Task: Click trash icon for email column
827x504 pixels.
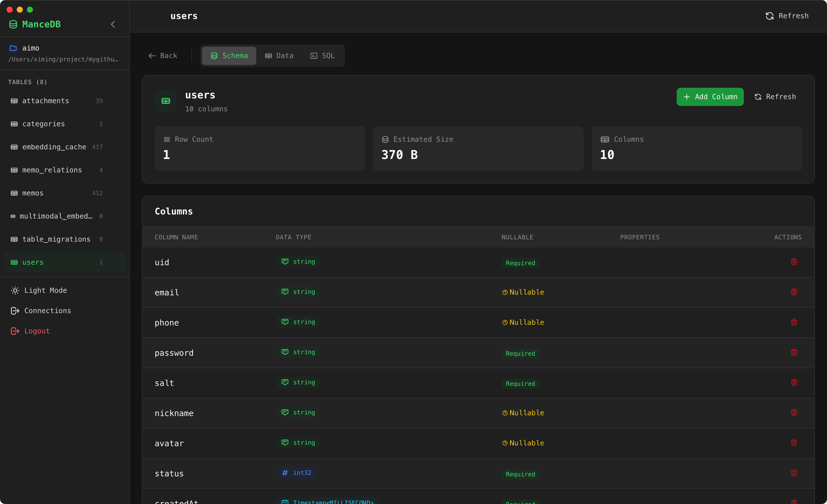Action: click(794, 292)
